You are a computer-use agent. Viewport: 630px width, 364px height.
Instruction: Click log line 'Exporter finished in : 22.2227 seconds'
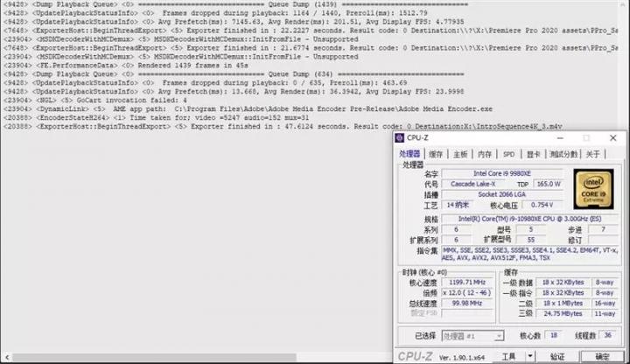click(310, 31)
